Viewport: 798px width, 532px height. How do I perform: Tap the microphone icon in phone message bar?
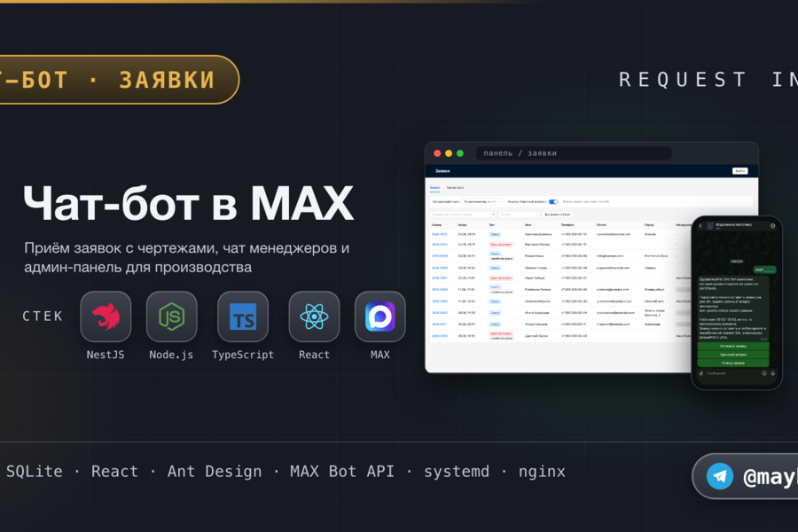772,373
